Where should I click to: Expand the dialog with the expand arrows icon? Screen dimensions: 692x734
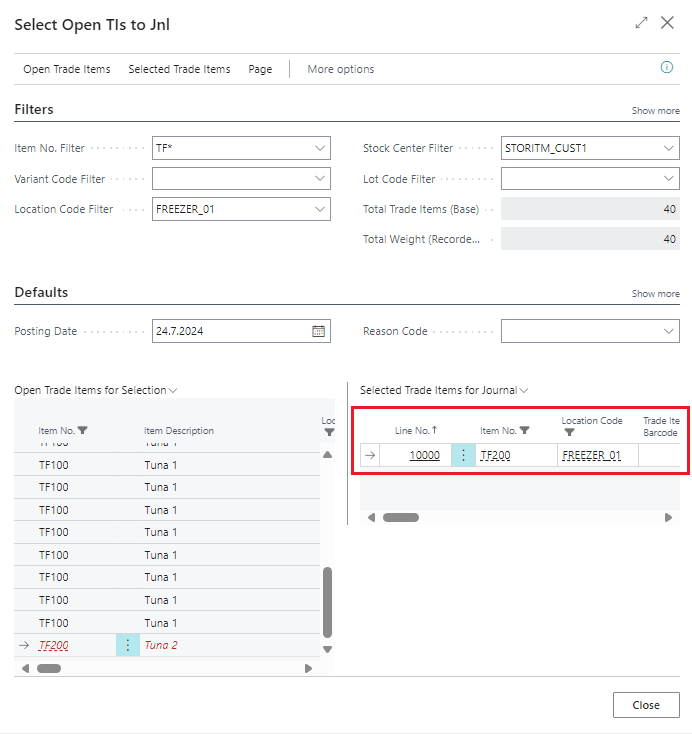pos(641,23)
